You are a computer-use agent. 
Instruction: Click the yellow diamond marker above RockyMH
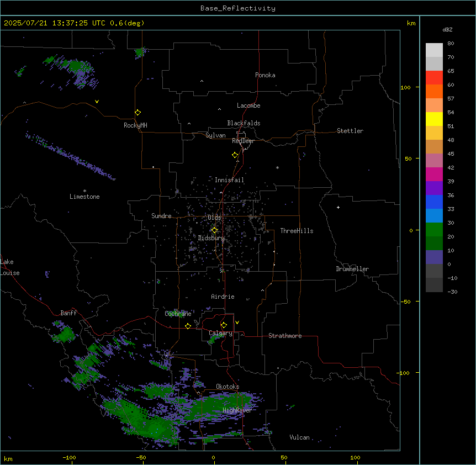tap(137, 113)
